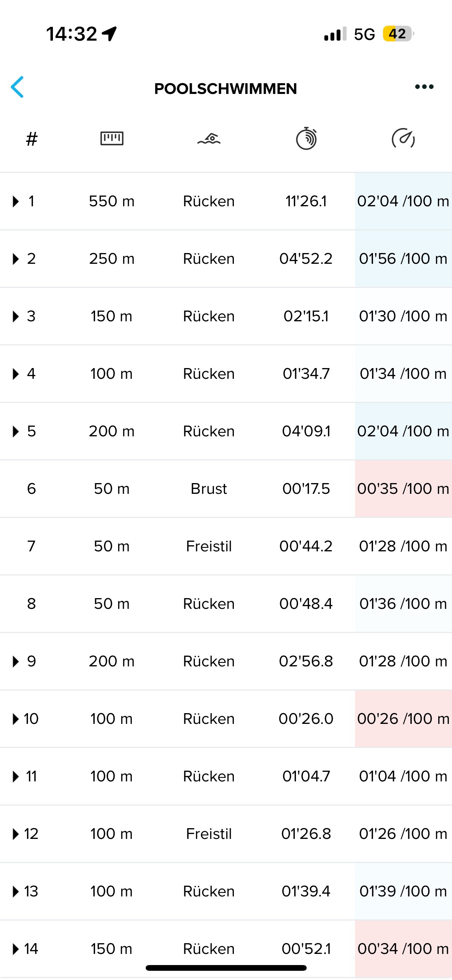Viewport: 452px width, 980px height.
Task: Select the 00'35 /100 m pace cell
Action: (x=403, y=489)
